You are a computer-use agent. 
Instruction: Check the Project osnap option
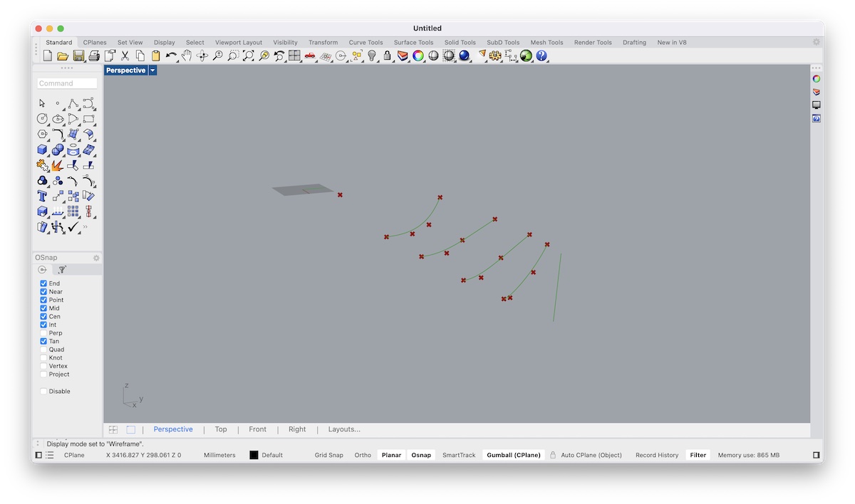pos(43,374)
